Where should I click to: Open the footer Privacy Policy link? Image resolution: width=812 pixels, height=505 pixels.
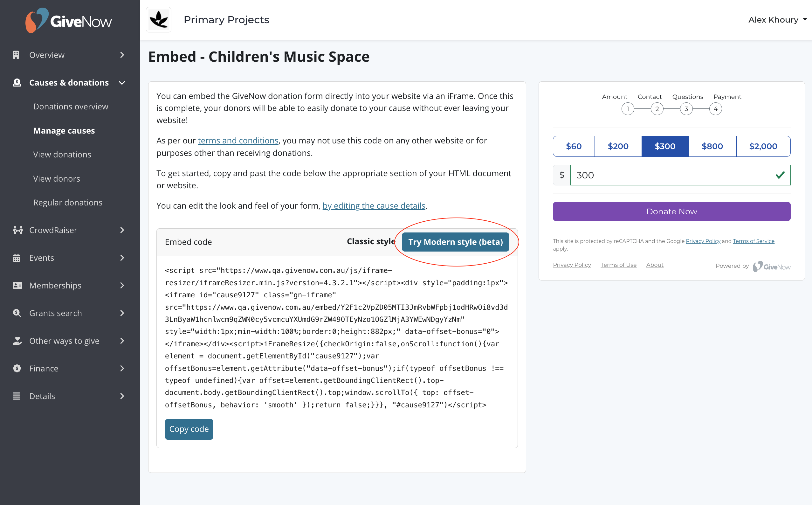point(572,265)
